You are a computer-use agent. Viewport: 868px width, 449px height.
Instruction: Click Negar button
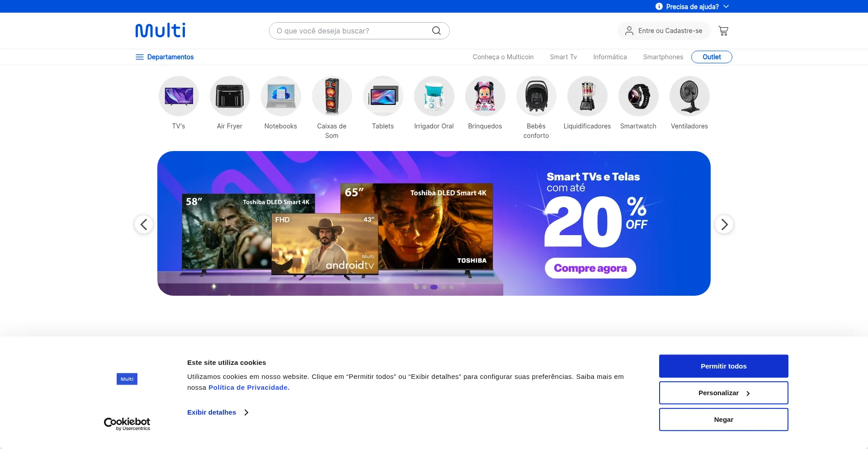tap(724, 420)
